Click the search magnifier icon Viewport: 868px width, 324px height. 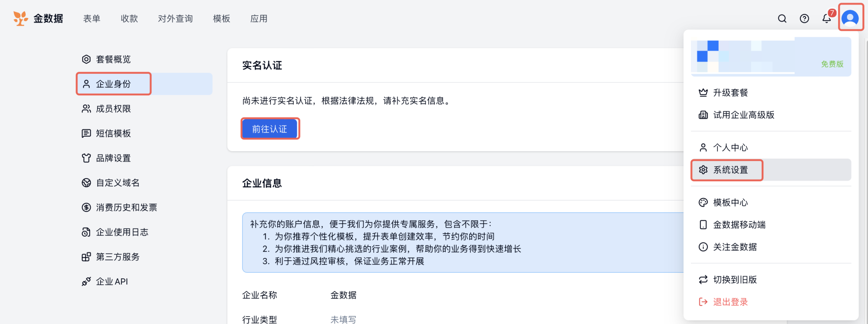coord(782,19)
